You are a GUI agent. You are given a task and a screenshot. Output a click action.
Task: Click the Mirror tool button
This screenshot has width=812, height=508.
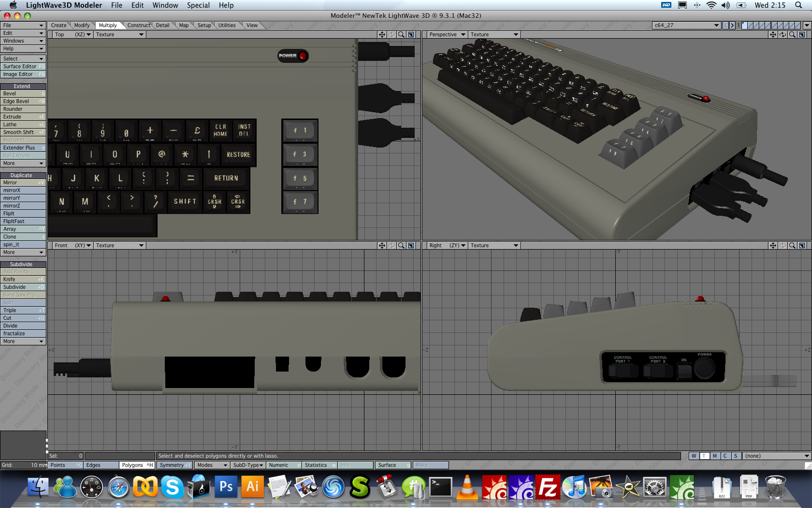[x=23, y=183]
